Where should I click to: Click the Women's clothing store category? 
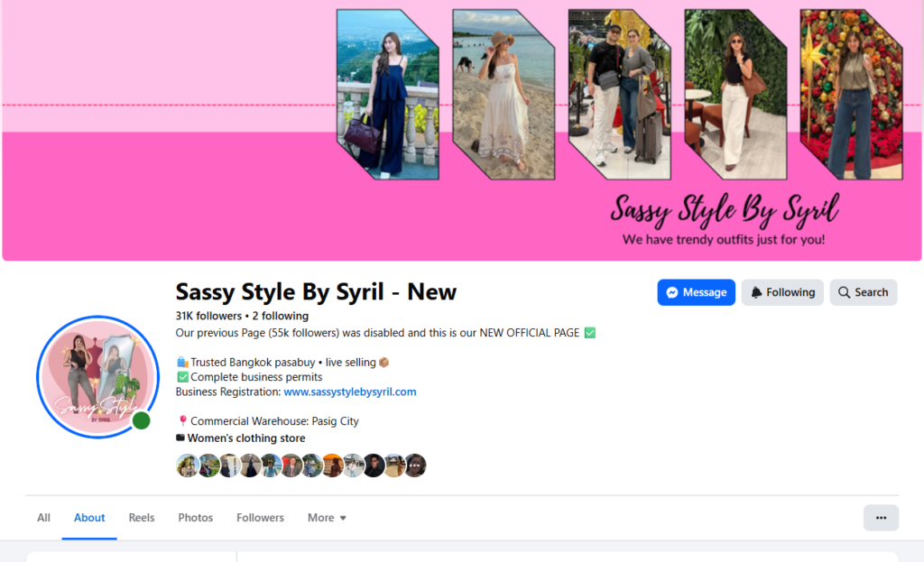point(246,438)
